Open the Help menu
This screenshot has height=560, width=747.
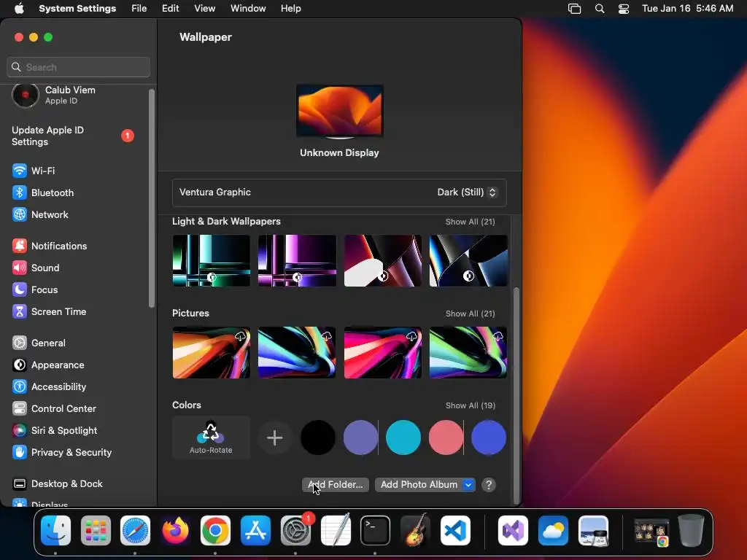click(290, 9)
